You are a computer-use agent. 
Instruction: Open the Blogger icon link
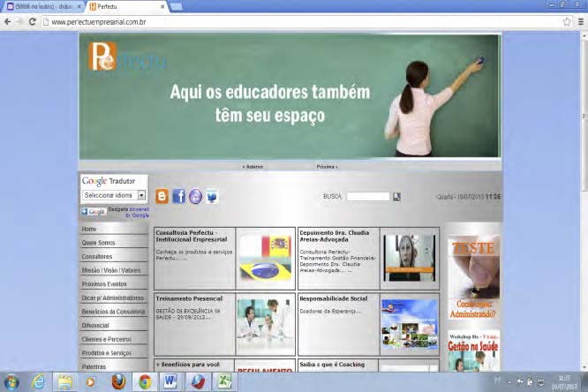[162, 197]
